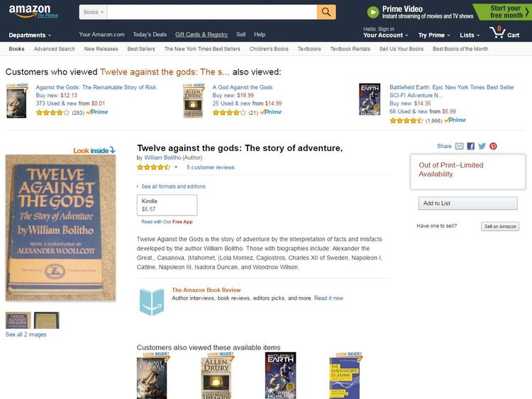This screenshot has width=532, height=399.
Task: Click the Amazon Book Review open-book icon
Action: point(151,301)
